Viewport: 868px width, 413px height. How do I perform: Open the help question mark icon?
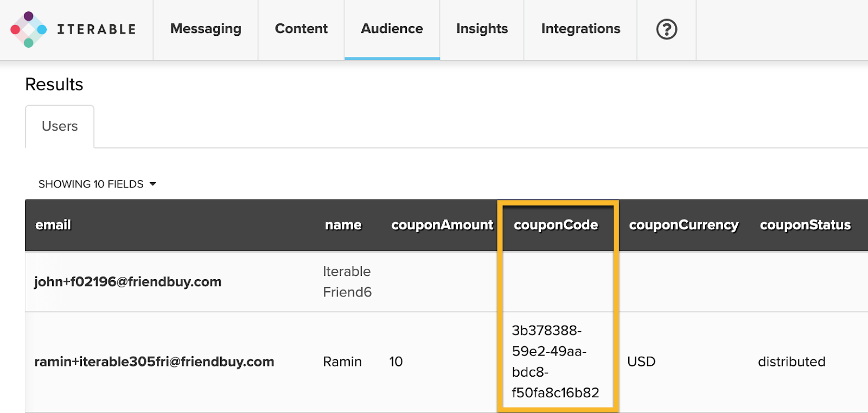[x=666, y=29]
